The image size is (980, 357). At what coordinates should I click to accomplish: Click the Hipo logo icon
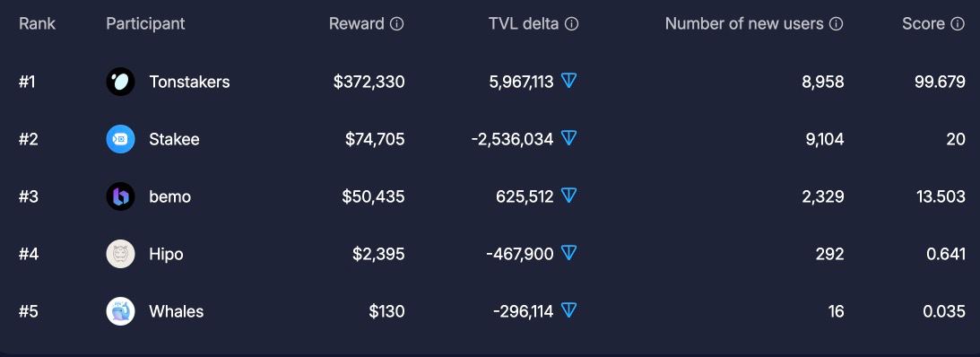tap(121, 254)
